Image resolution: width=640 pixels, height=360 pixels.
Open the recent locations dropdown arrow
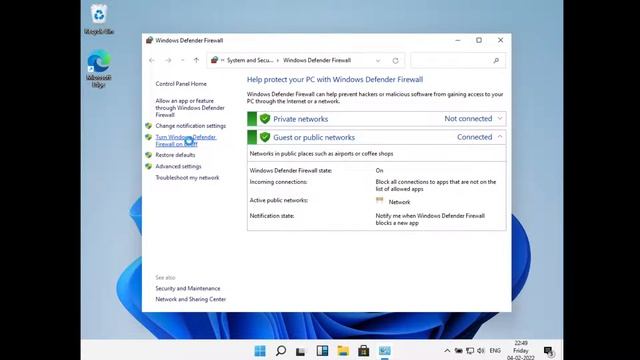182,60
